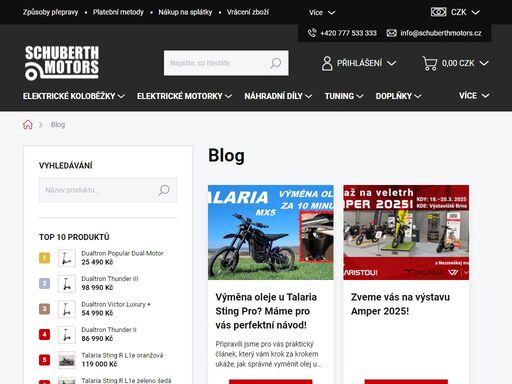The width and height of the screenshot is (512, 384).
Task: Open Dualtron Victor Luxury + product link
Action: pos(116,304)
